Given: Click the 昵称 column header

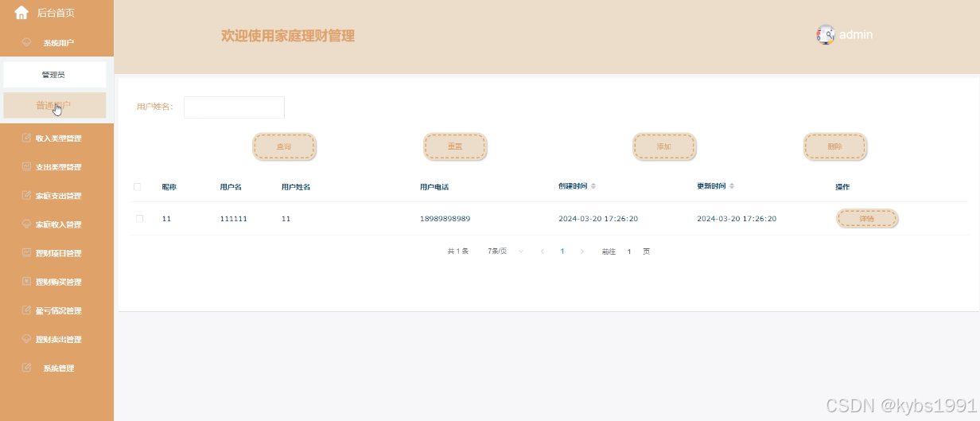Looking at the screenshot, I should (x=169, y=187).
